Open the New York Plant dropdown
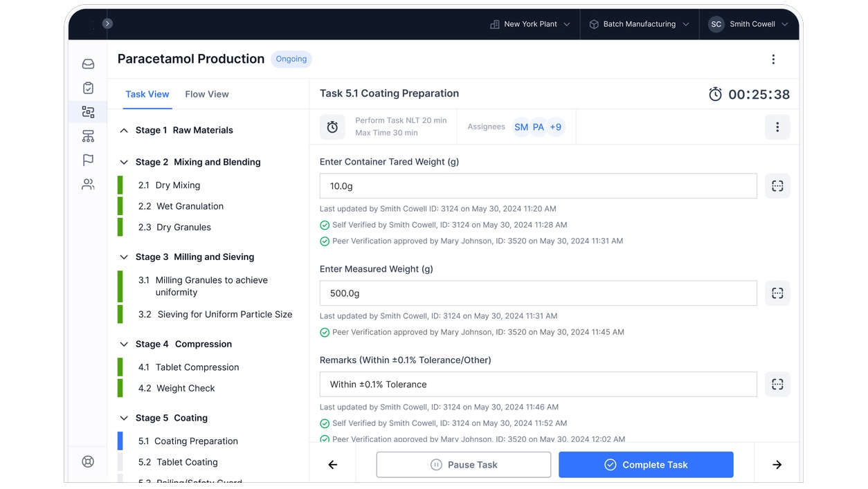 point(530,24)
